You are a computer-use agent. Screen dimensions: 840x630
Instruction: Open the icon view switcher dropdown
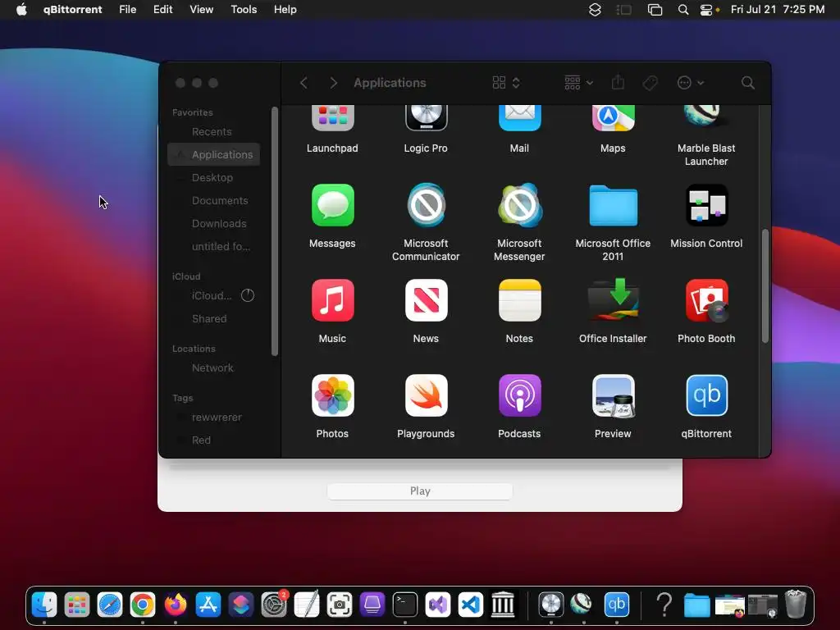[x=506, y=83]
